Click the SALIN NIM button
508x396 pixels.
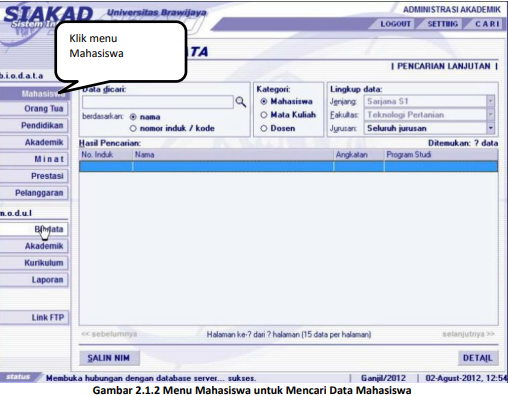(109, 358)
